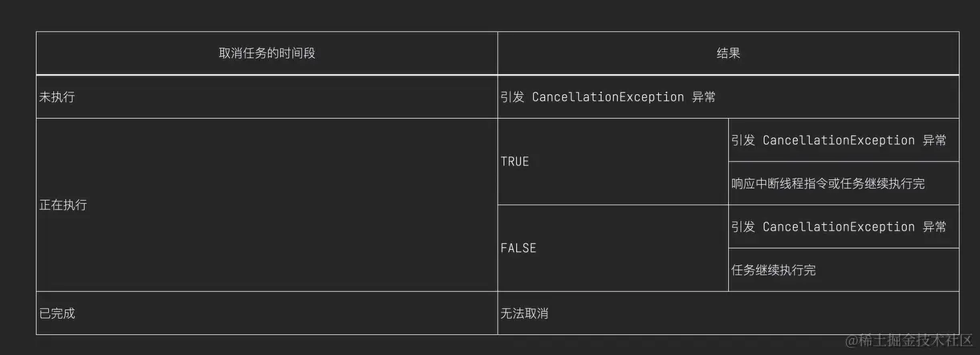This screenshot has height=355, width=980.
Task: Select the 响应中断线程指令或任务继续执行完 cell
Action: pyautogui.click(x=828, y=184)
